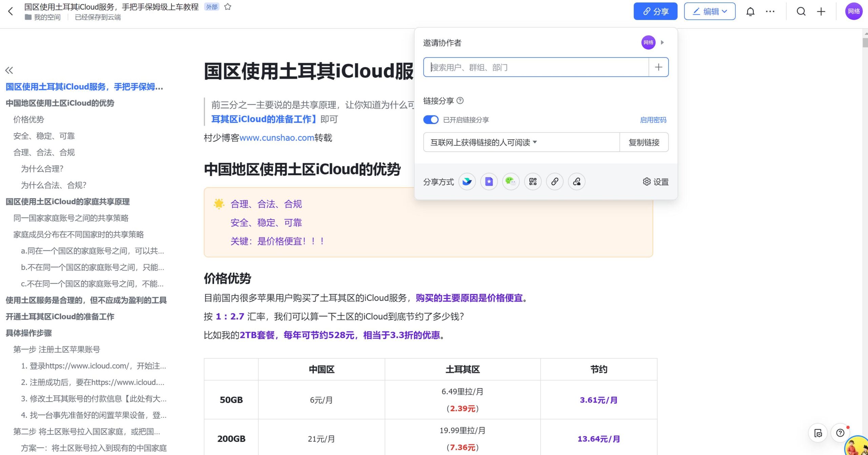This screenshot has height=455, width=868.
Task: Click 启用密码 link
Action: pyautogui.click(x=653, y=120)
